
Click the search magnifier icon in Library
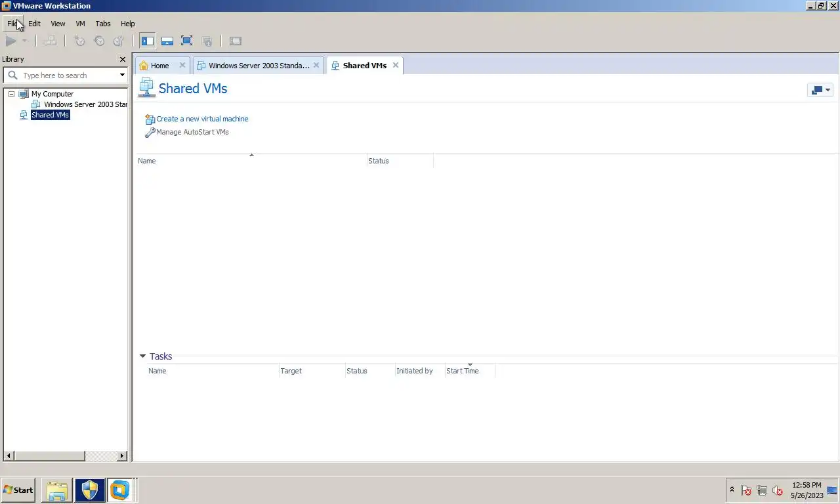(x=12, y=75)
